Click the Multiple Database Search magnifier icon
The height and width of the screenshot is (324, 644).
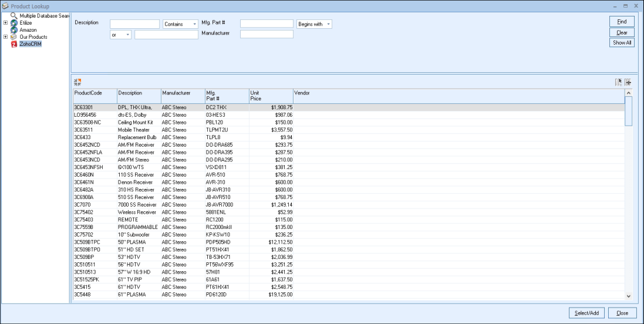pos(15,16)
